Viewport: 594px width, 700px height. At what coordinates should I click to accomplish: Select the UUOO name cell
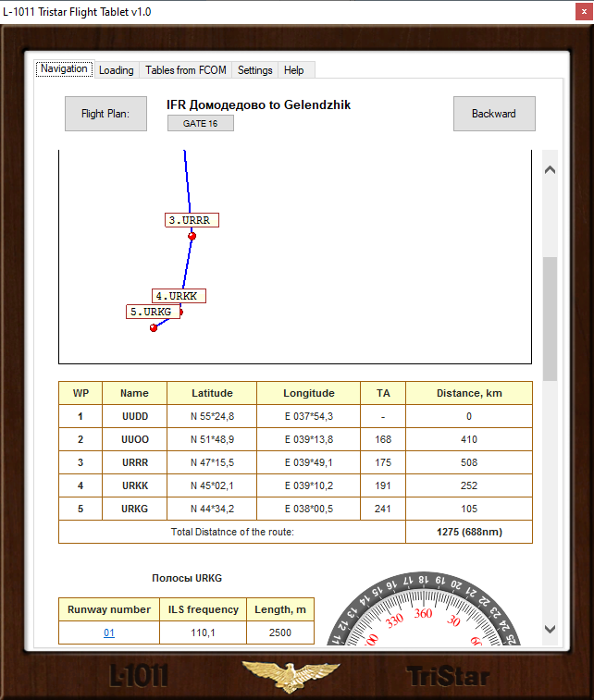(135, 439)
